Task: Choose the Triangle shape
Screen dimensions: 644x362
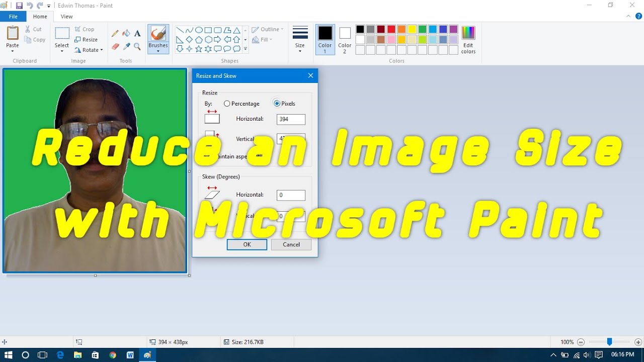Action: 236,30
